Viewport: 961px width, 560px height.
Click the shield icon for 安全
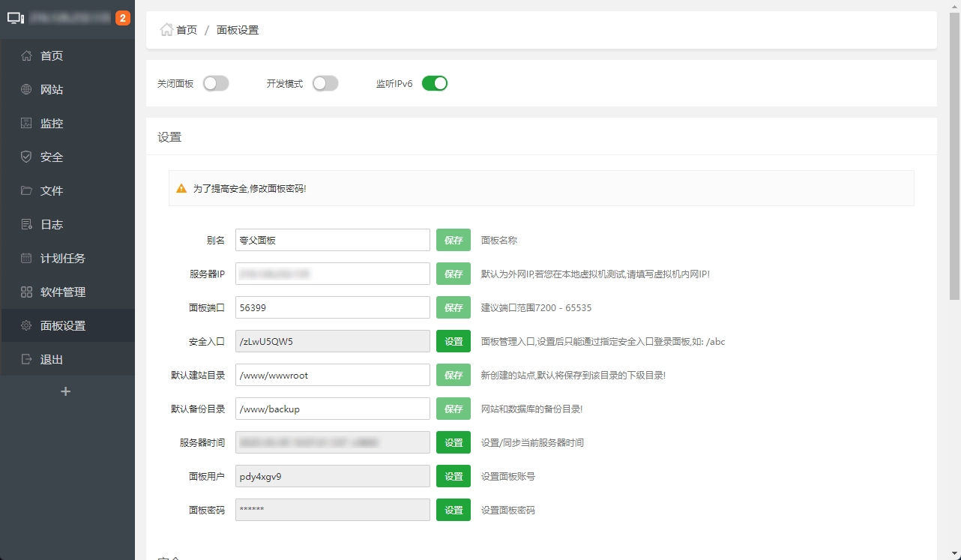(26, 157)
